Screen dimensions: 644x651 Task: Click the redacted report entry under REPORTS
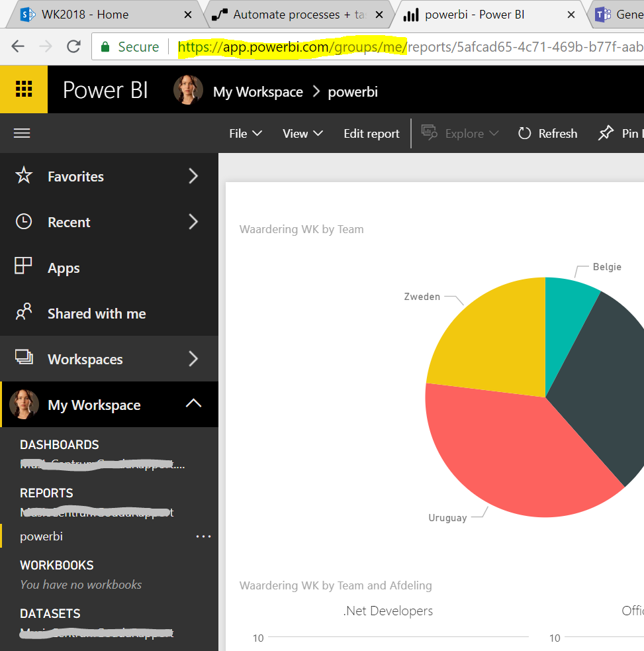point(97,513)
